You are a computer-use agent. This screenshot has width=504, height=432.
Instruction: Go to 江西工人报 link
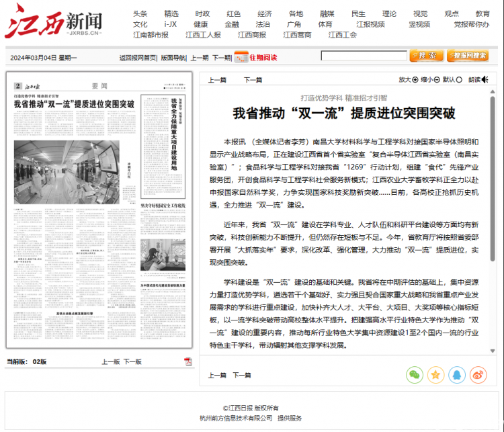pyautogui.click(x=203, y=35)
